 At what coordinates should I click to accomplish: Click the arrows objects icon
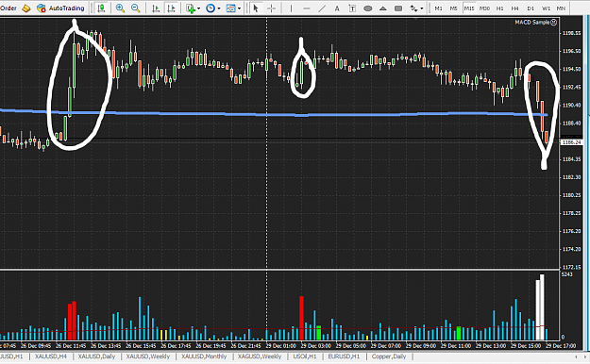point(413,8)
